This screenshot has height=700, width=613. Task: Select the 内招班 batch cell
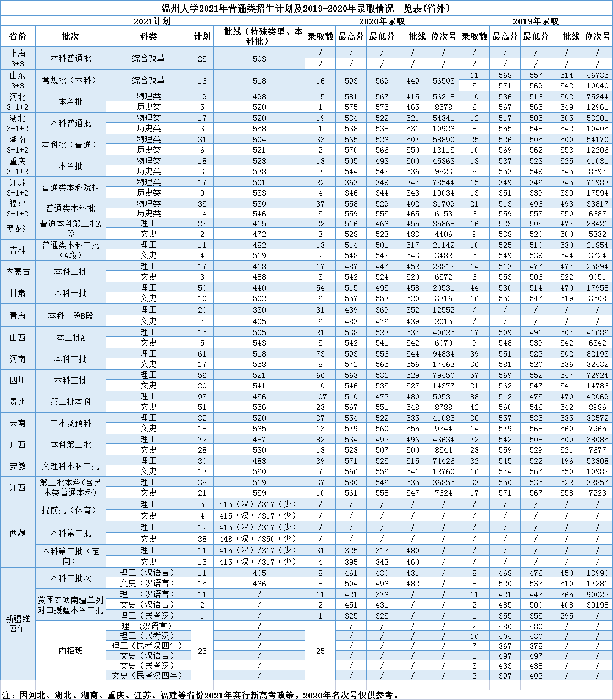(x=70, y=651)
